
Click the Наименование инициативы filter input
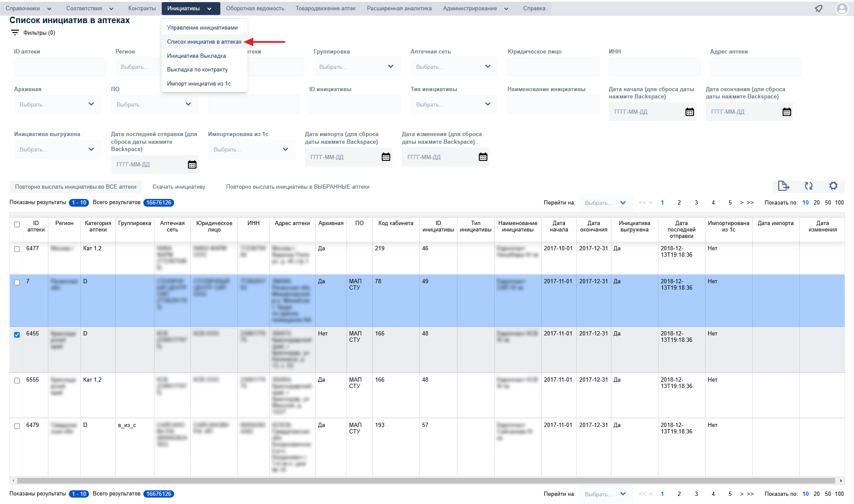tap(553, 104)
